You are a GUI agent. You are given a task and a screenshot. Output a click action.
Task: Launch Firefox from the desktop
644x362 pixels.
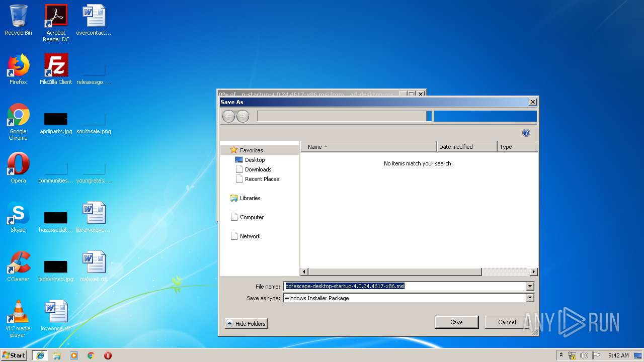[18, 69]
